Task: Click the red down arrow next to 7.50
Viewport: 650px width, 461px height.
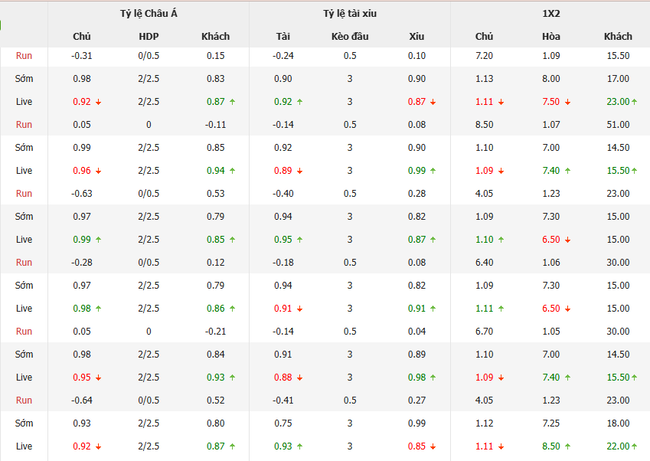Action: [x=568, y=102]
